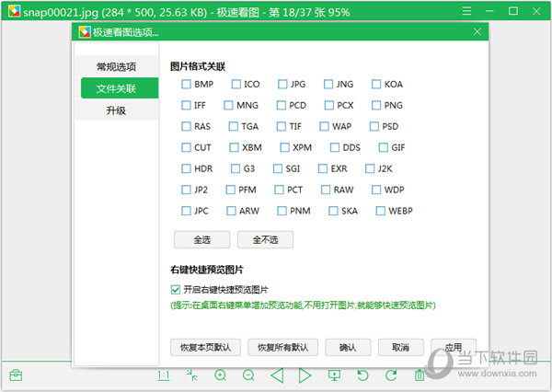Tick the PSD format checkbox
This screenshot has height=392, width=552.
tap(374, 126)
